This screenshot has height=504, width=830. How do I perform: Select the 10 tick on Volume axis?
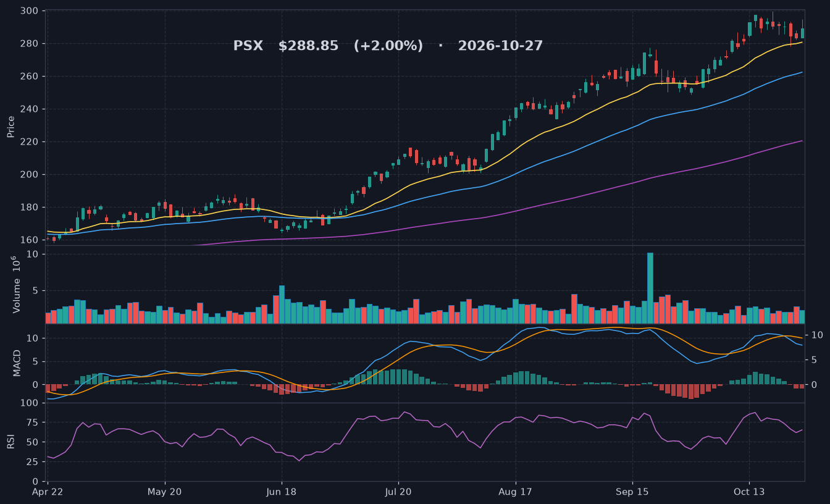coord(32,254)
